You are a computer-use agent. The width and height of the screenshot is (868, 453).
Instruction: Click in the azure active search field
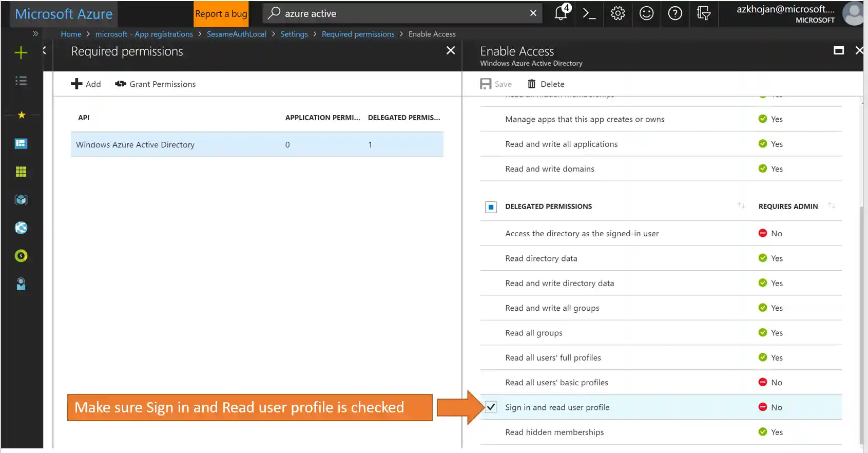[403, 13]
